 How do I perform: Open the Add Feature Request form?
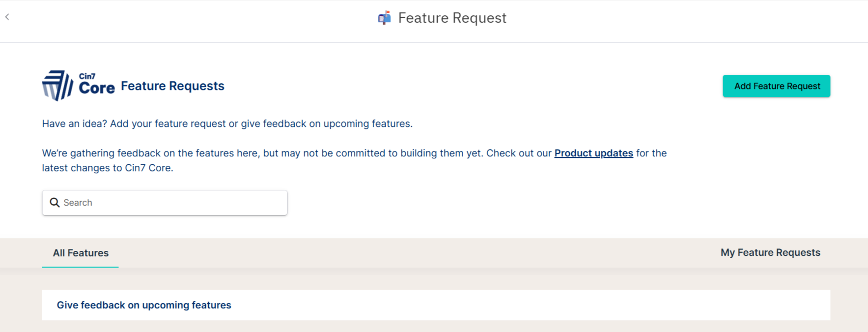click(x=776, y=86)
